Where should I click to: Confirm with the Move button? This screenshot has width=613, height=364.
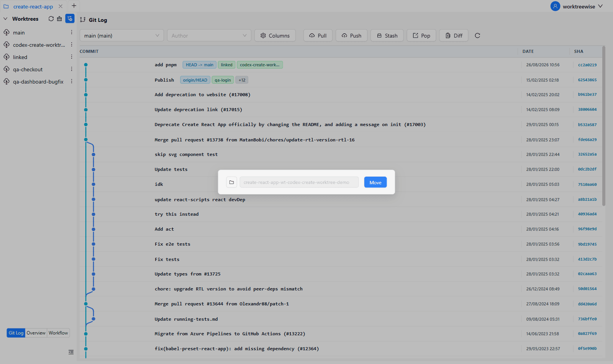(375, 182)
